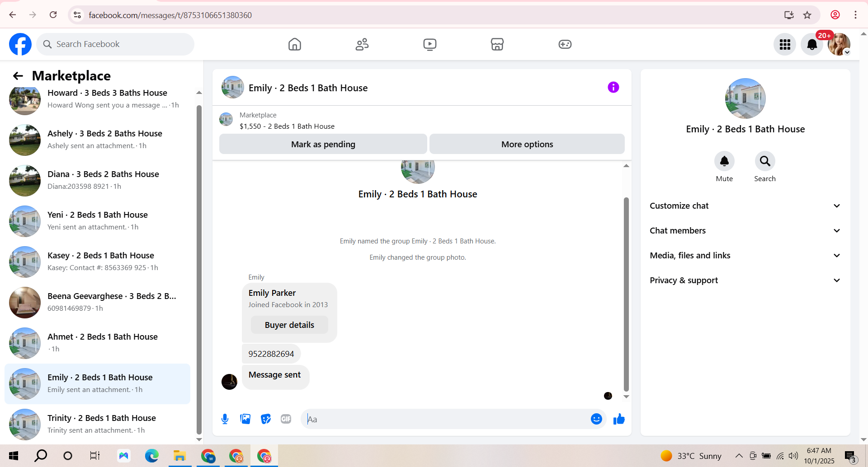Show hidden system tray icons chevron

[739, 456]
